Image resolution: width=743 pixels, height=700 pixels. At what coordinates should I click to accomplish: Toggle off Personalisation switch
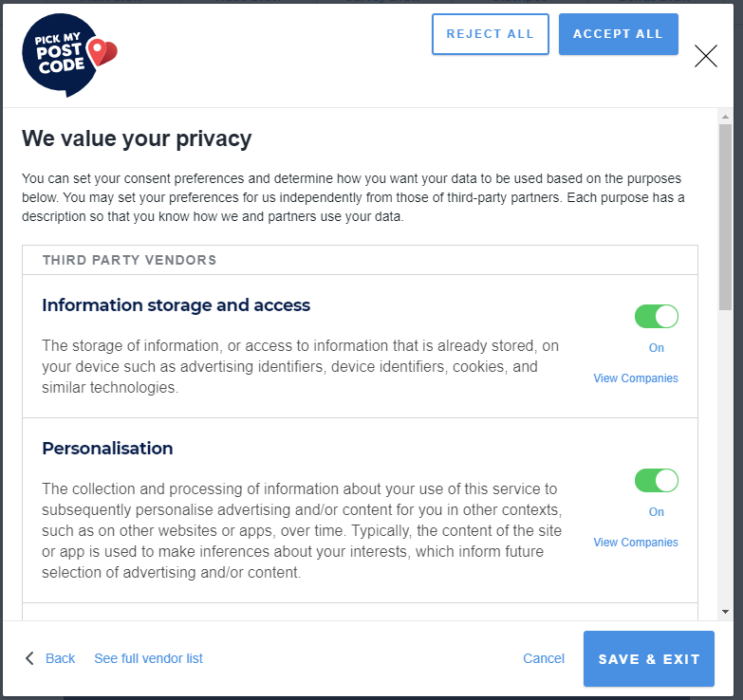(657, 481)
